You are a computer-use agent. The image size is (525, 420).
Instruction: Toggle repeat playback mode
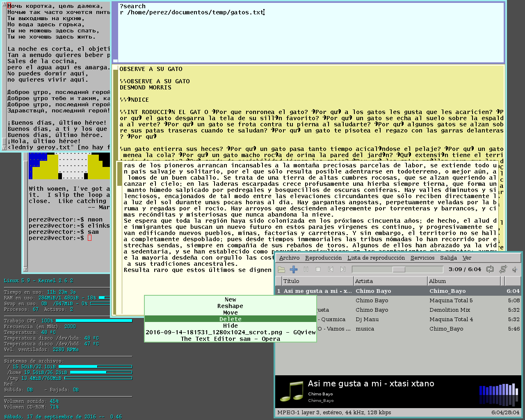point(490,269)
